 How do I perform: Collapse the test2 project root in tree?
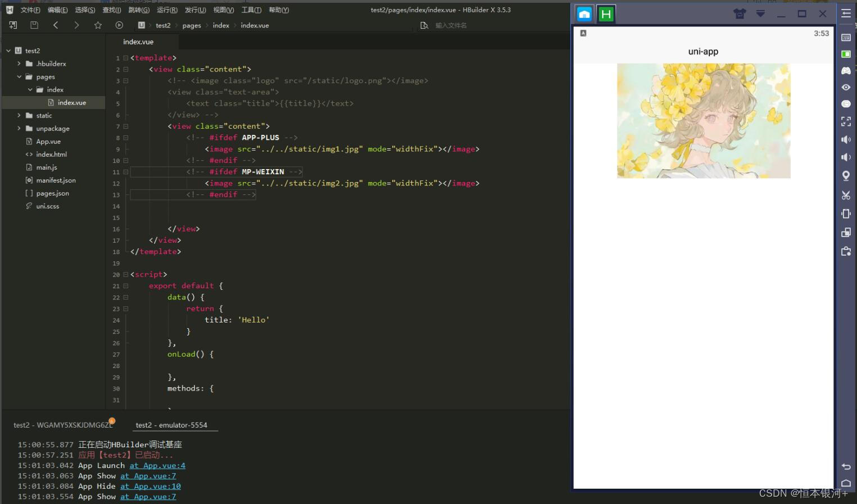(8, 51)
